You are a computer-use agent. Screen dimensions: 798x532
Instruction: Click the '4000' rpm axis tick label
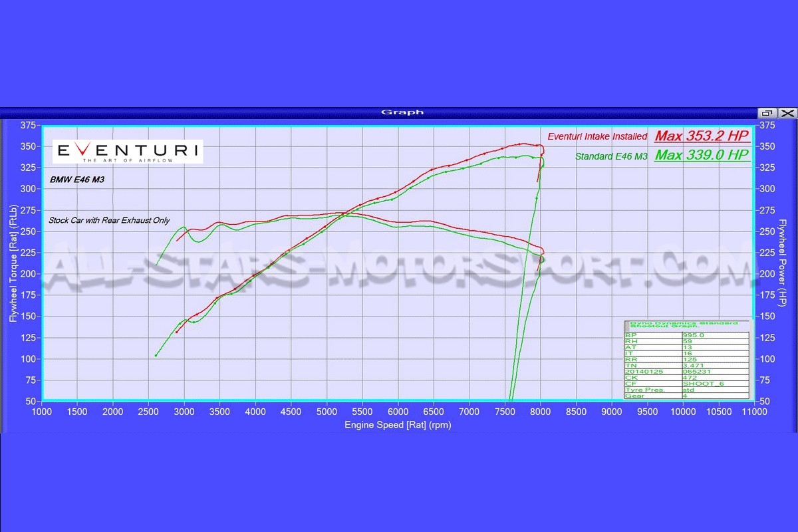click(x=255, y=412)
